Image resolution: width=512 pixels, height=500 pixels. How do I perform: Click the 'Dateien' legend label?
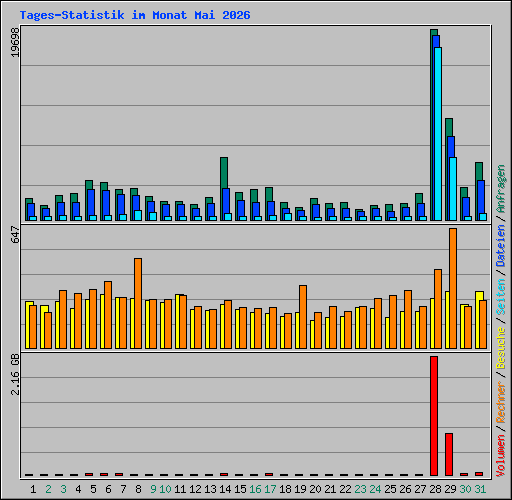[501, 246]
